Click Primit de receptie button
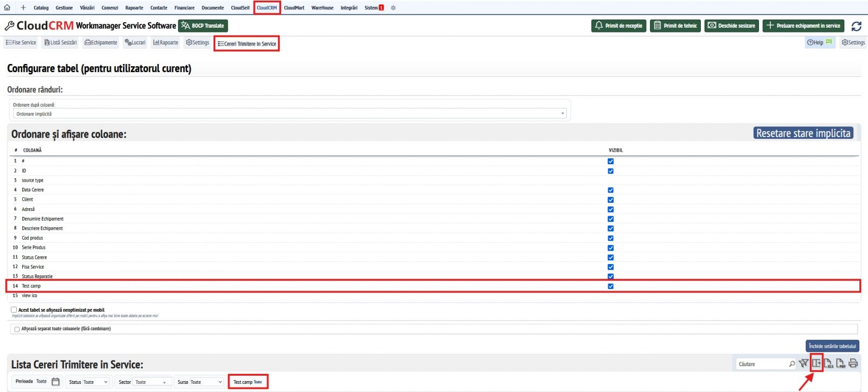The width and height of the screenshot is (868, 392). coord(618,25)
